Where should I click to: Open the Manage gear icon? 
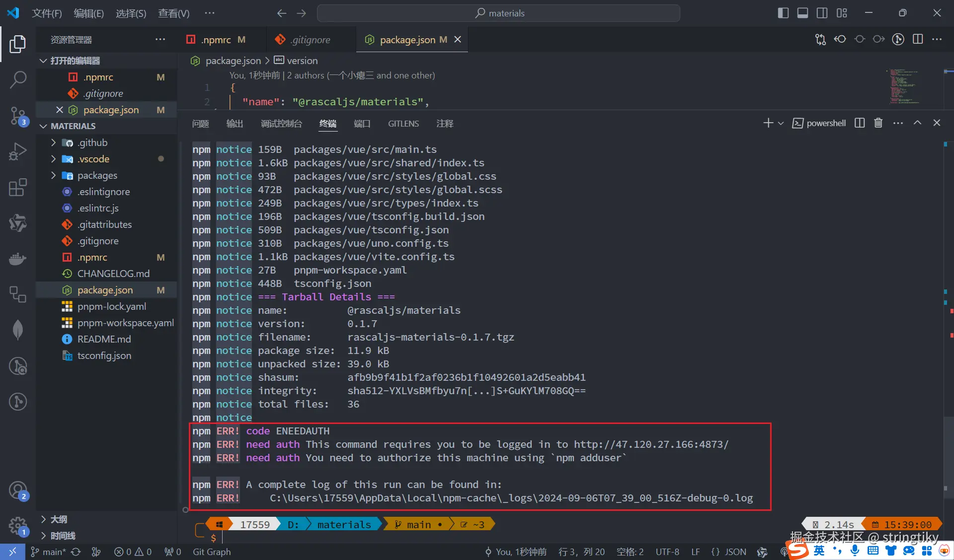coord(18,525)
